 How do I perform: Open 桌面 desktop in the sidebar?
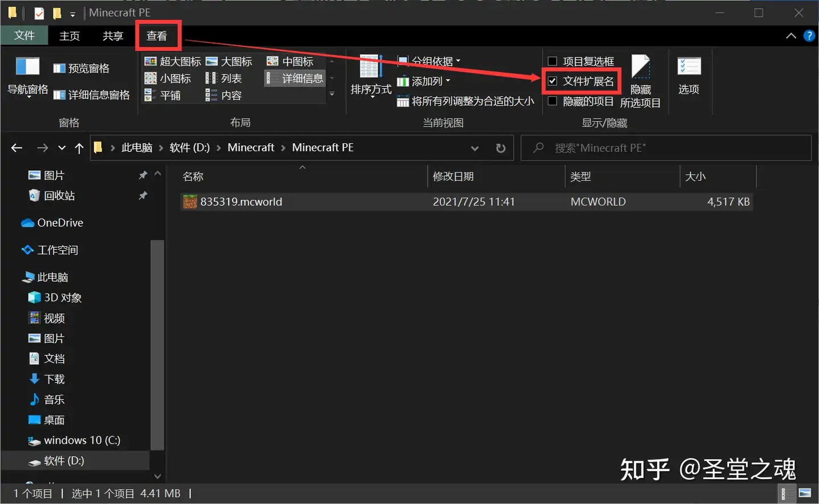tap(47, 420)
